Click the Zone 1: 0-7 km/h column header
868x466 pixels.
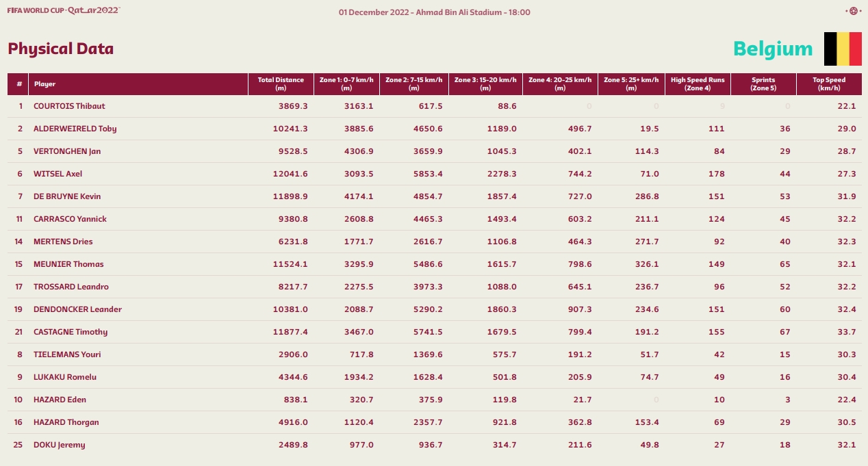(346, 84)
